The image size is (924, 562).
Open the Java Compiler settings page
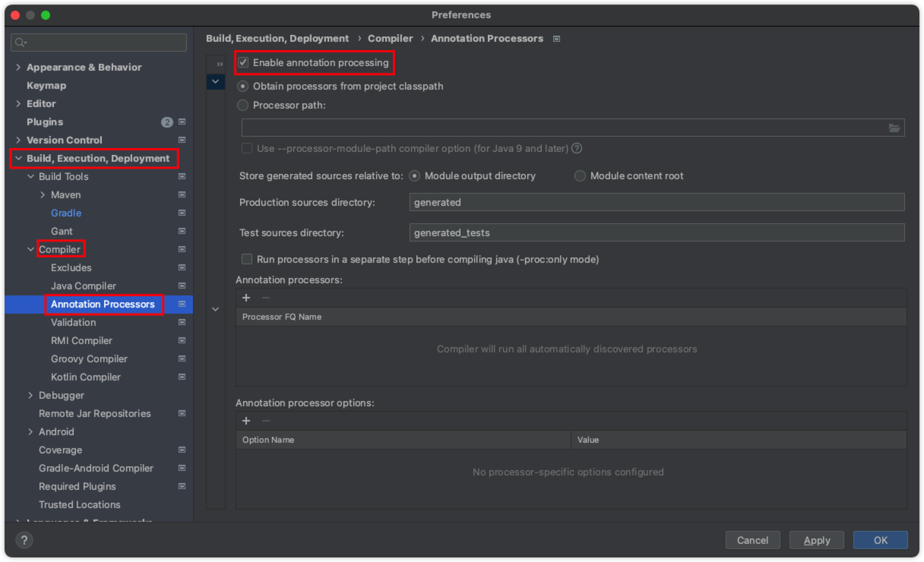(84, 286)
